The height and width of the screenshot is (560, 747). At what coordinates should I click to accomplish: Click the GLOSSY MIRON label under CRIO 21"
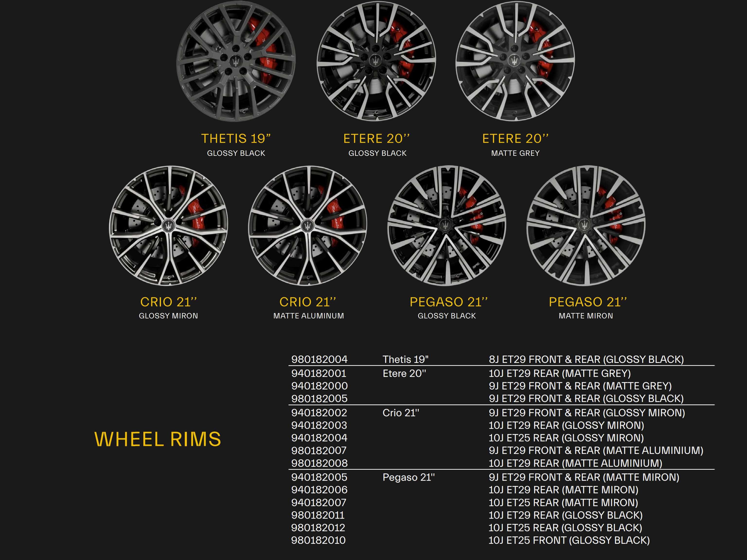(169, 316)
